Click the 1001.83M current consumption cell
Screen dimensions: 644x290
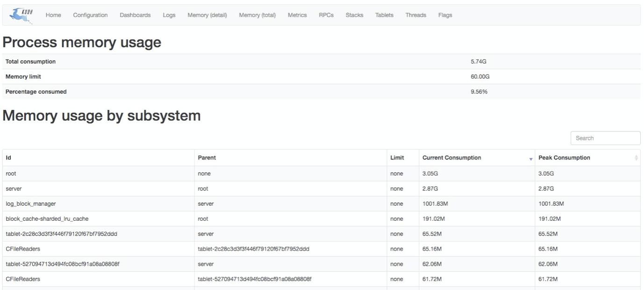click(x=477, y=204)
